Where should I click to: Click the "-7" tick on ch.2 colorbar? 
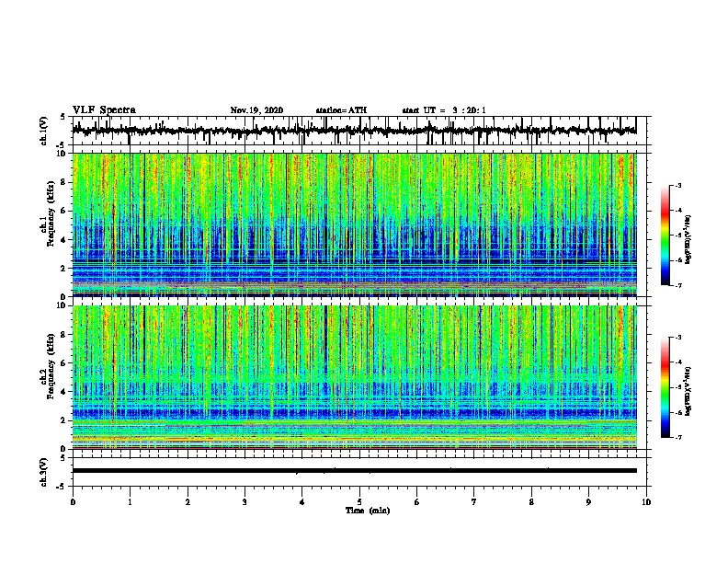tap(677, 437)
